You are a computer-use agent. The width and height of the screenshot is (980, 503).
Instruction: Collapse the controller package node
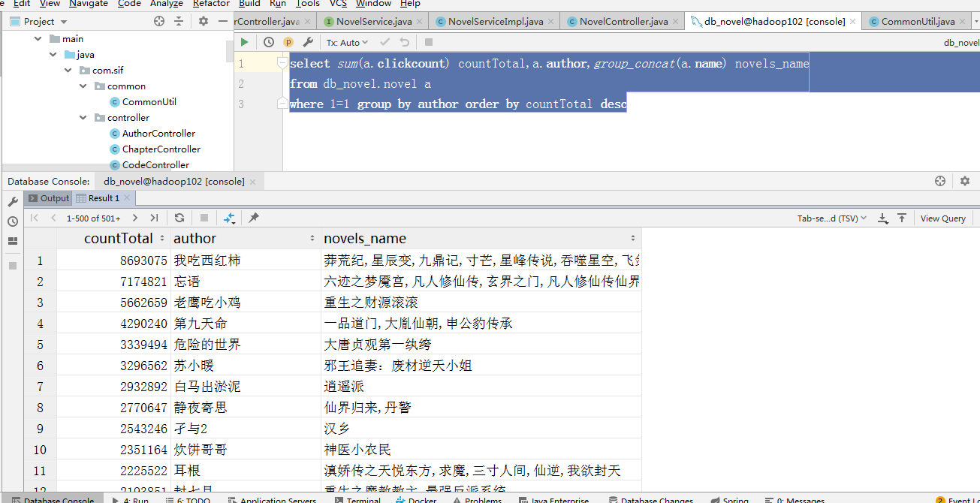(x=85, y=117)
